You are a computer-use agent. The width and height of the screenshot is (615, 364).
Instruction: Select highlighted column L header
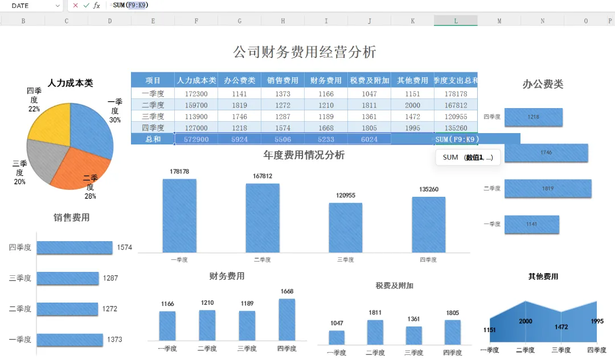point(456,21)
